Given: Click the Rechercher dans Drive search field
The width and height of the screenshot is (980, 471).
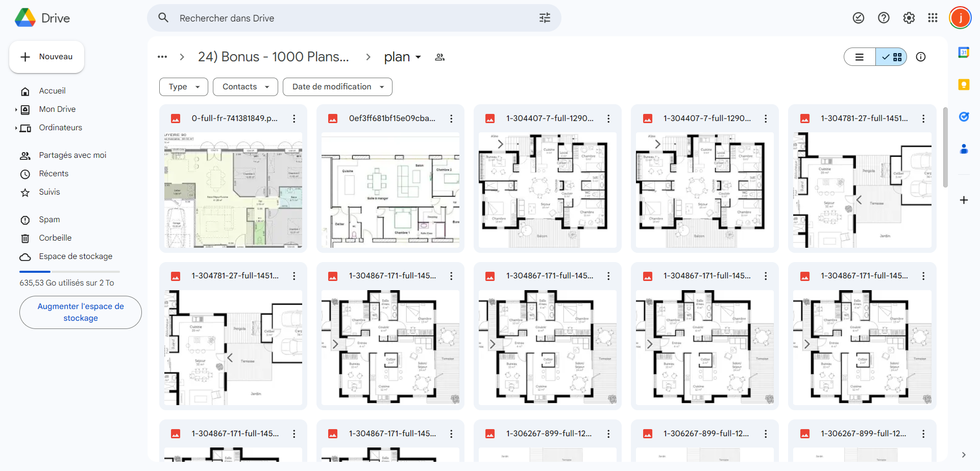Looking at the screenshot, I should point(354,18).
